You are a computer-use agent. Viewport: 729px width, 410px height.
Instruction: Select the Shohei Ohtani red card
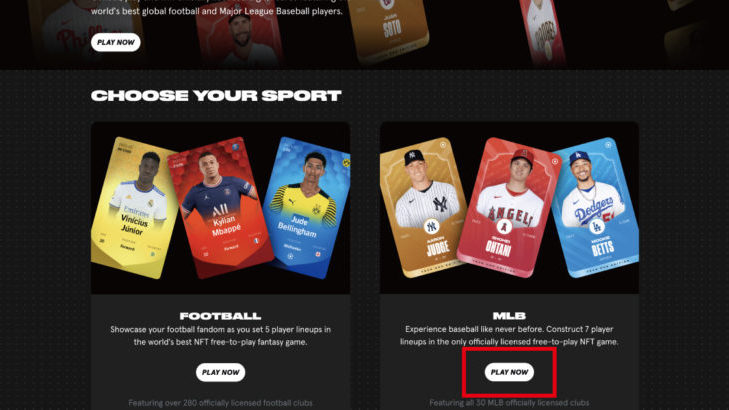click(509, 208)
